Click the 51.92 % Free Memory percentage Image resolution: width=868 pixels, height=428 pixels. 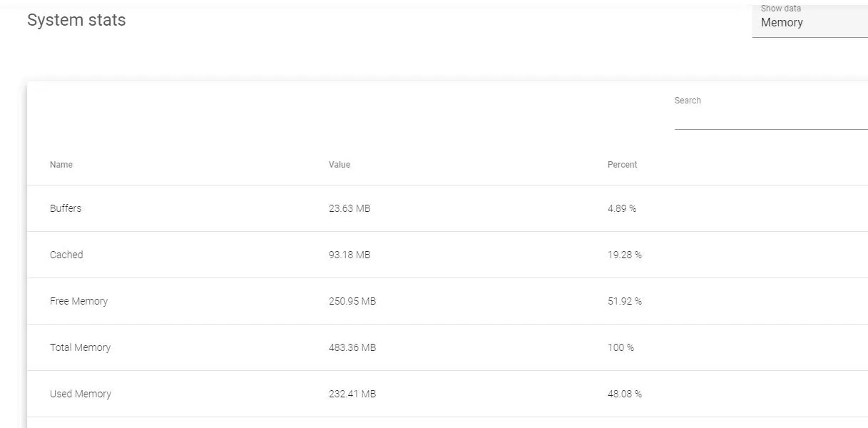(x=625, y=301)
